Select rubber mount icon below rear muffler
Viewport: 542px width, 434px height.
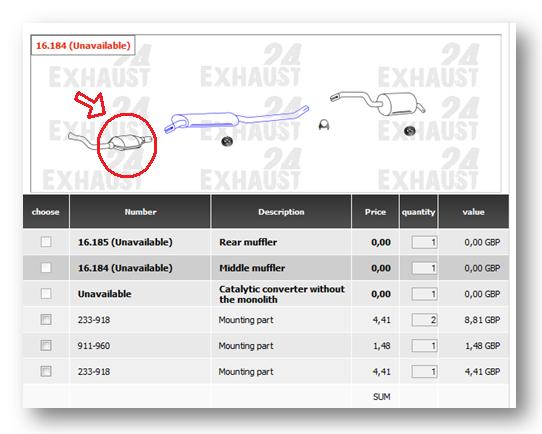(x=409, y=131)
